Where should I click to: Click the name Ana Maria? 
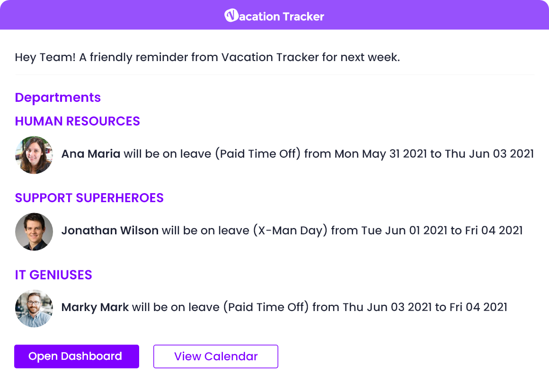click(91, 154)
